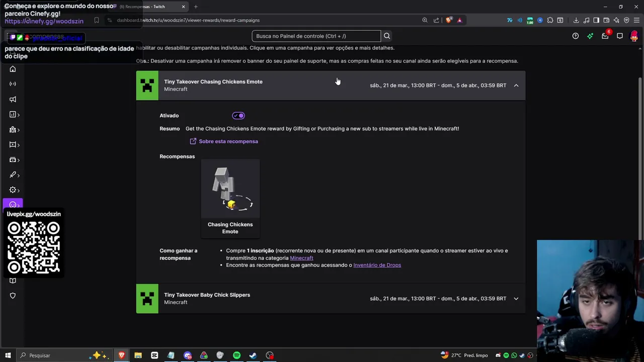This screenshot has width=644, height=362.
Task: Click the Busca no Painel de controle search field
Action: [x=316, y=36]
